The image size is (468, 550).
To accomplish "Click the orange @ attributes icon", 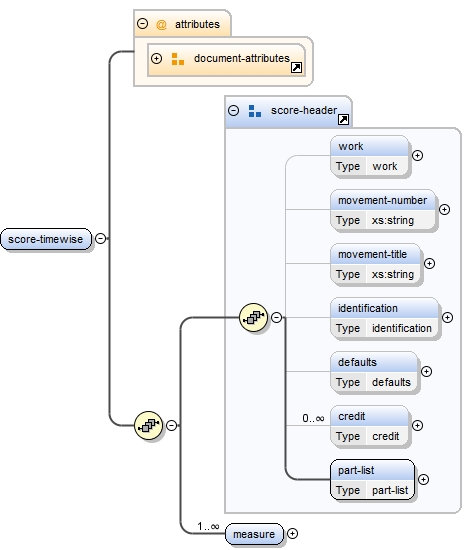I will click(161, 25).
